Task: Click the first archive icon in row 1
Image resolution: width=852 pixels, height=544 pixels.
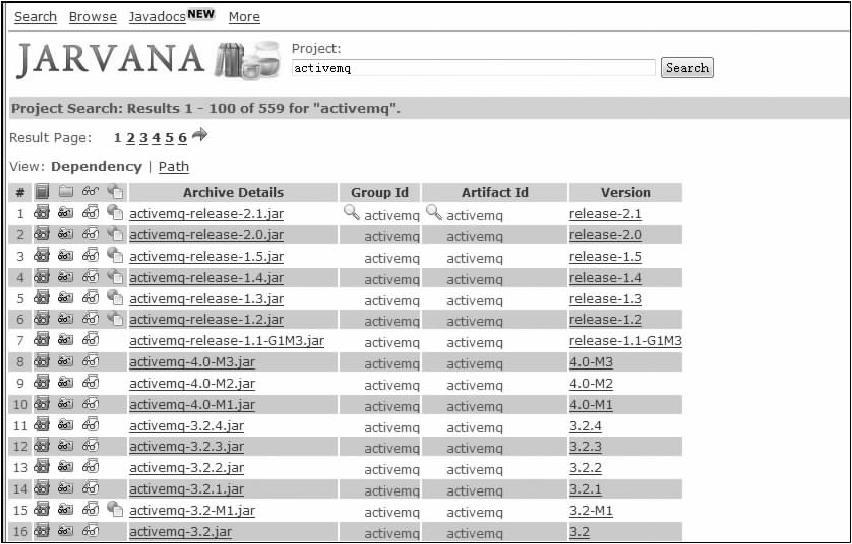Action: (x=42, y=213)
